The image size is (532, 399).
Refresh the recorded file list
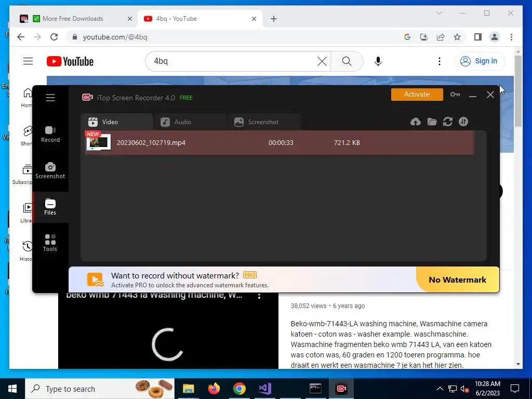[x=447, y=122]
